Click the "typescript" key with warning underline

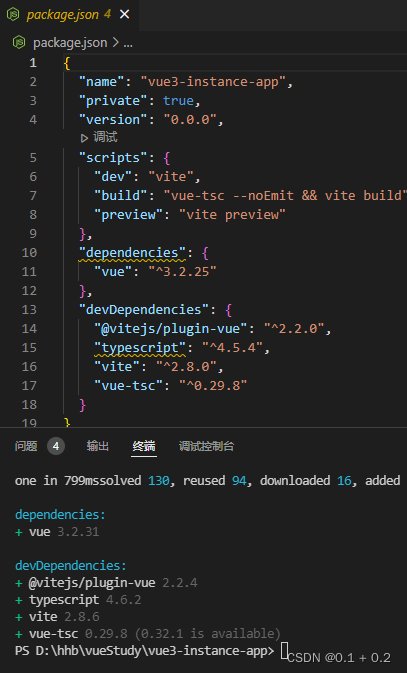coord(140,347)
